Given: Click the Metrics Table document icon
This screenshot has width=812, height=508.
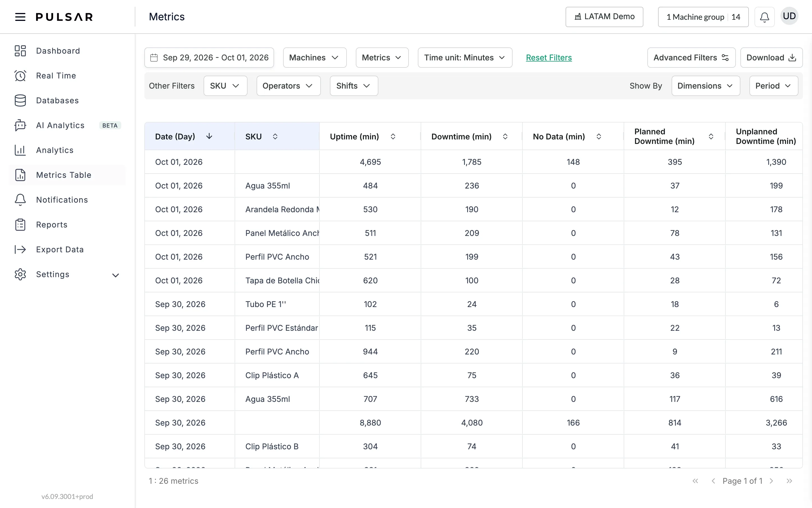Looking at the screenshot, I should tap(20, 175).
